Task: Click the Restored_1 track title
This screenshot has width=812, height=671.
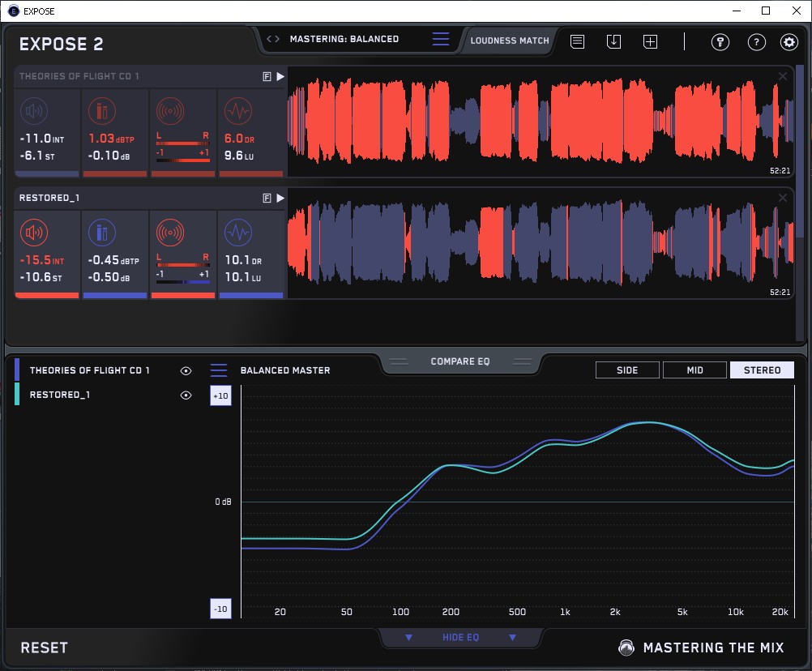Action: click(49, 198)
